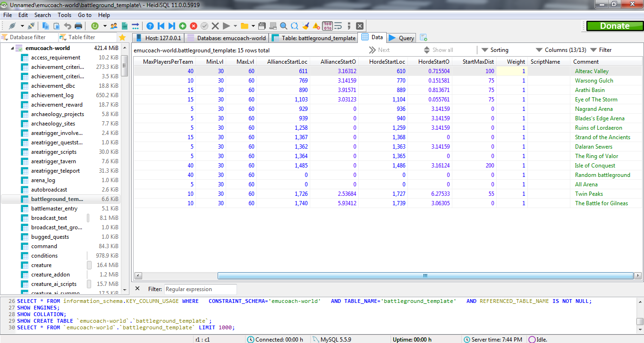Collapse the emucoach-world database tree node
644x343 pixels.
pyautogui.click(x=13, y=48)
